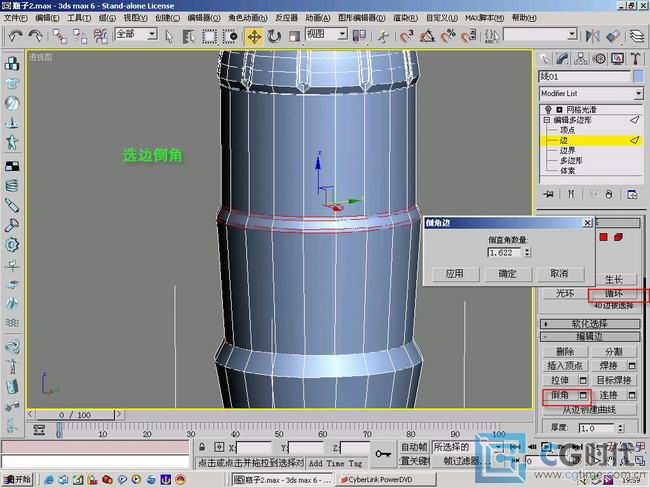Select the Unlink Selection tool

80,36
